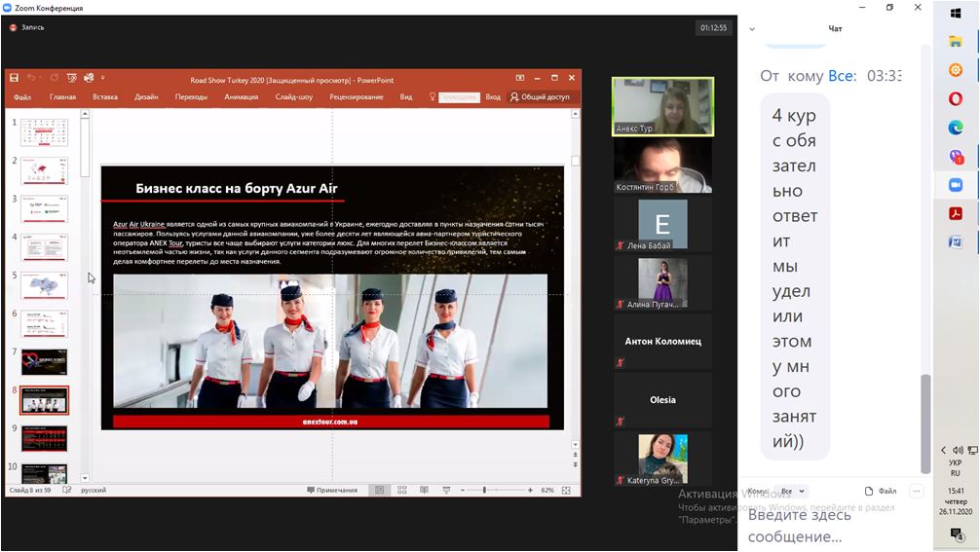
Task: Toggle the Примечания notes pane
Action: [332, 491]
